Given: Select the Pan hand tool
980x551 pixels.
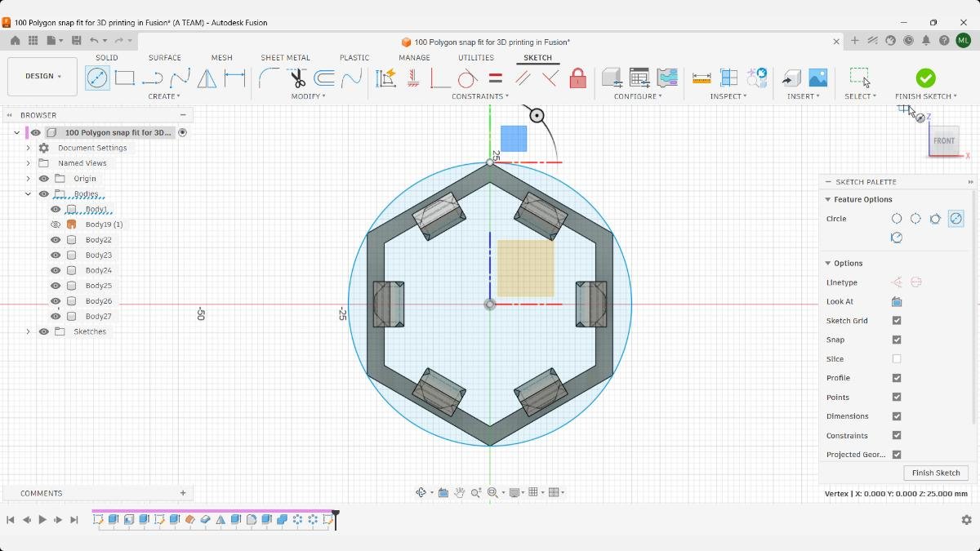Looking at the screenshot, I should 460,492.
